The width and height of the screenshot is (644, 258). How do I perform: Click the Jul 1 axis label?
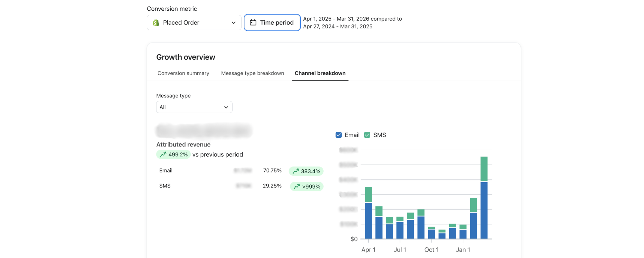(400, 250)
